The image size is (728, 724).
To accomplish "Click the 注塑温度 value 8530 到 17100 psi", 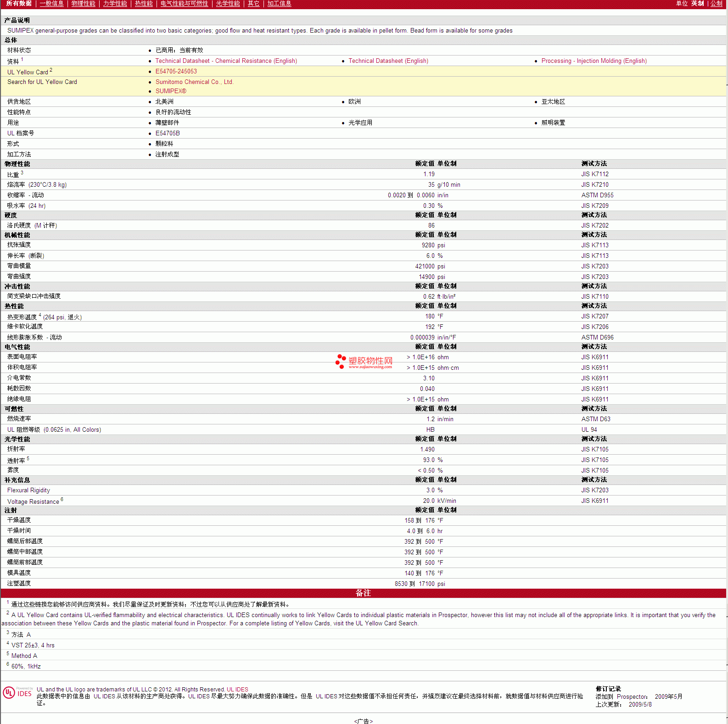I will [x=420, y=584].
